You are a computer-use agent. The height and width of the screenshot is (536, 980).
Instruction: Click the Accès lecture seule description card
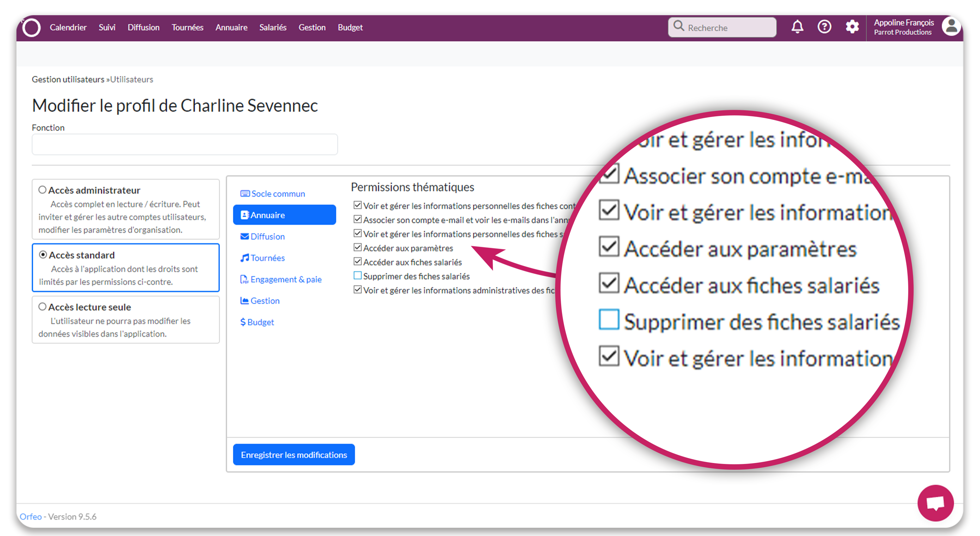pyautogui.click(x=126, y=320)
